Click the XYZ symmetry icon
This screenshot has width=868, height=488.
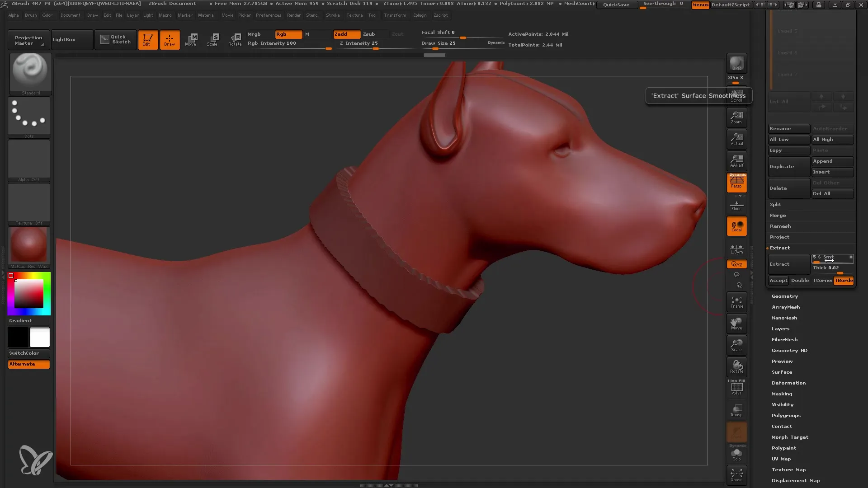tap(737, 263)
